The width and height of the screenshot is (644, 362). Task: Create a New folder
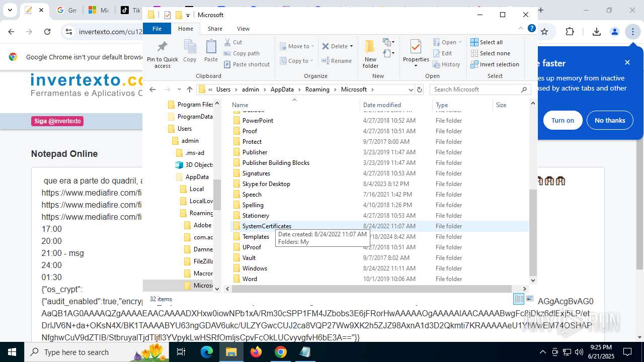point(370,54)
